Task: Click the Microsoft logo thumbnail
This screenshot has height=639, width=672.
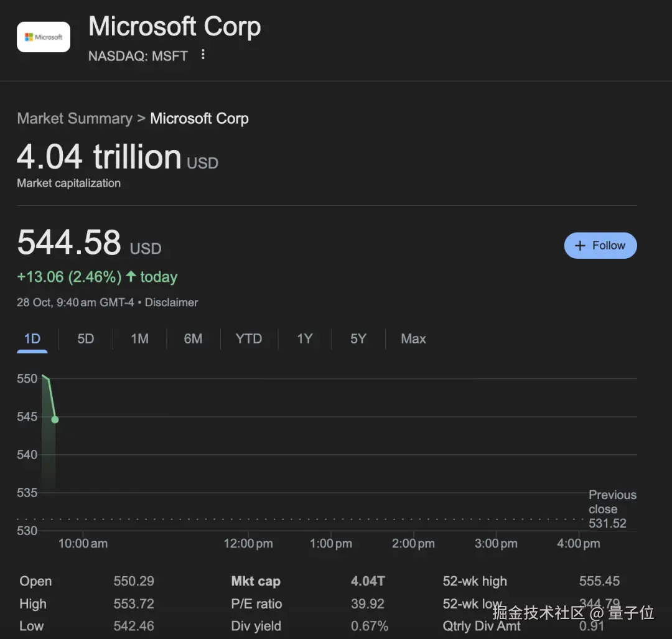Action: pyautogui.click(x=44, y=37)
